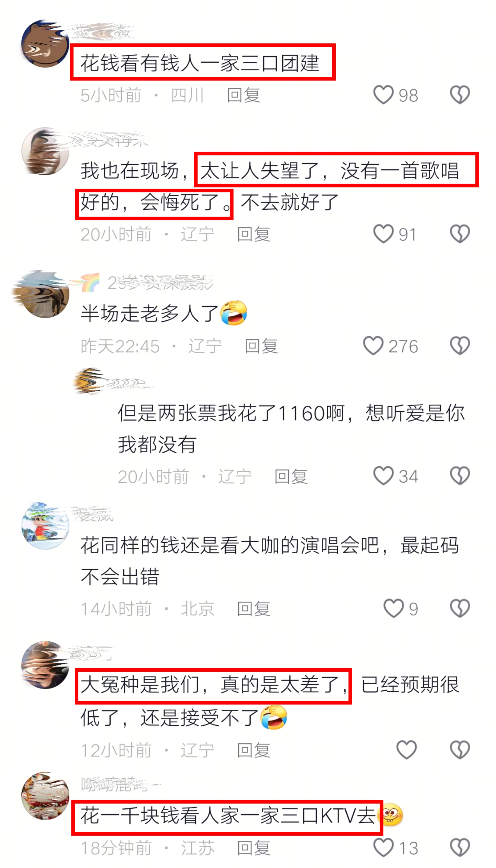496x868 pixels.
Task: Like the 大冤种是我们 comment
Action: [x=406, y=750]
